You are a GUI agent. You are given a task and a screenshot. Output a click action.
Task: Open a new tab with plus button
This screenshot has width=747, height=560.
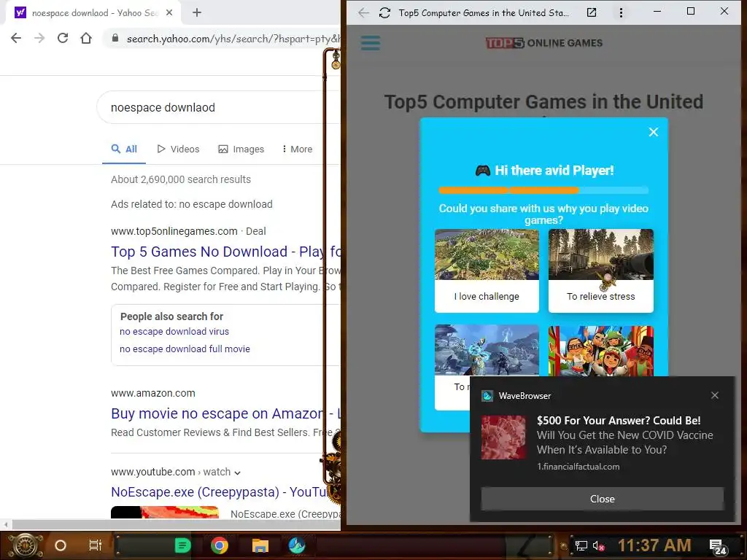coord(197,13)
